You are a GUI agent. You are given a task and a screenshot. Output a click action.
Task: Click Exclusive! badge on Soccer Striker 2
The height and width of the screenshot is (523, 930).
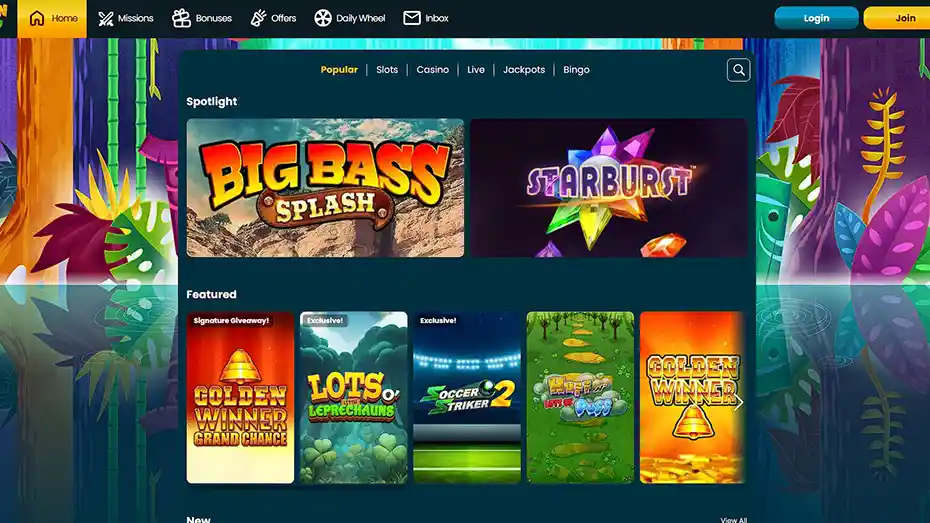pyautogui.click(x=438, y=320)
